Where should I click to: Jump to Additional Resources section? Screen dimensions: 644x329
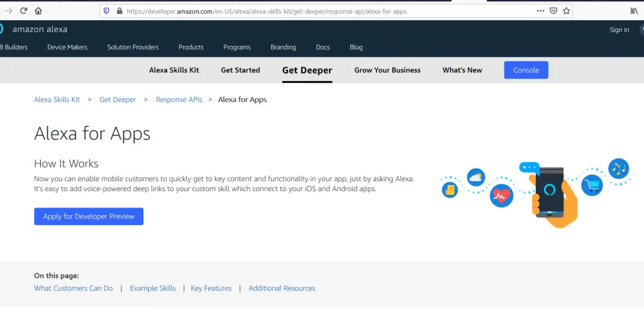[x=282, y=288]
